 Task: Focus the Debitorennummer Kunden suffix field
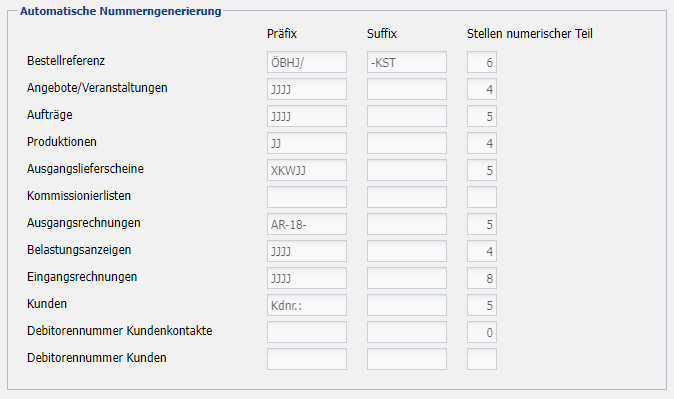tap(407, 359)
